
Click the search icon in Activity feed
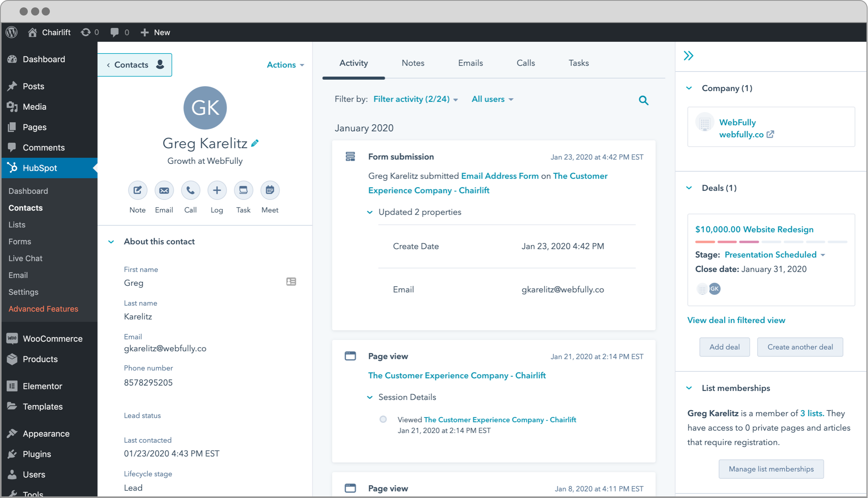[643, 100]
